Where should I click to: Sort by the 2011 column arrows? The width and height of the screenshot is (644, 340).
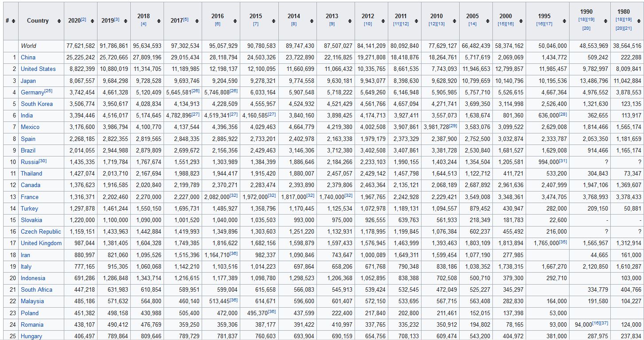click(x=416, y=21)
